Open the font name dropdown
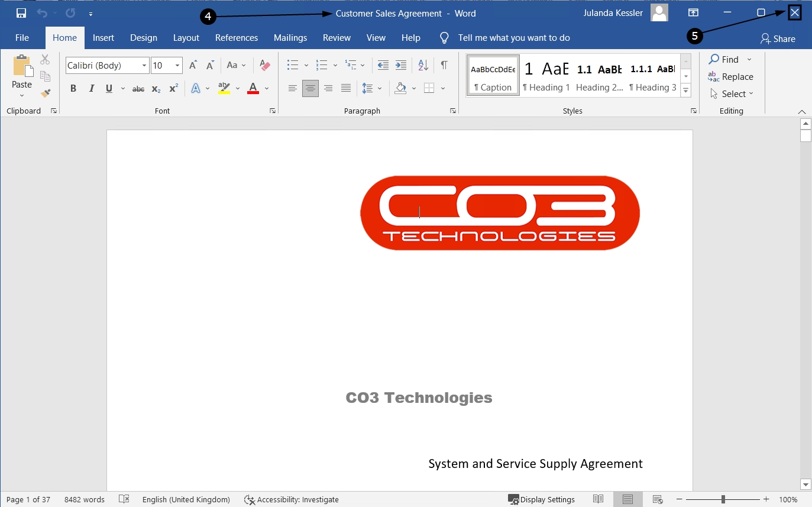This screenshot has height=507, width=812. 144,66
